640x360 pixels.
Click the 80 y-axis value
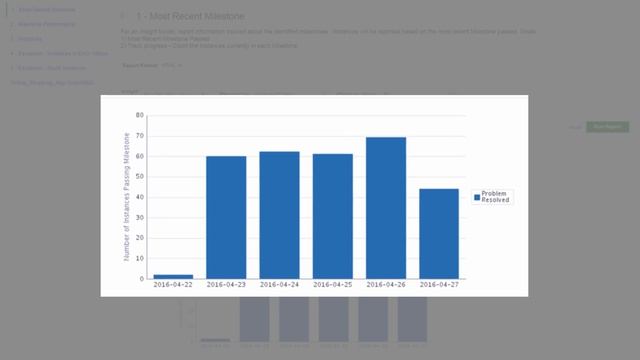[x=140, y=115]
